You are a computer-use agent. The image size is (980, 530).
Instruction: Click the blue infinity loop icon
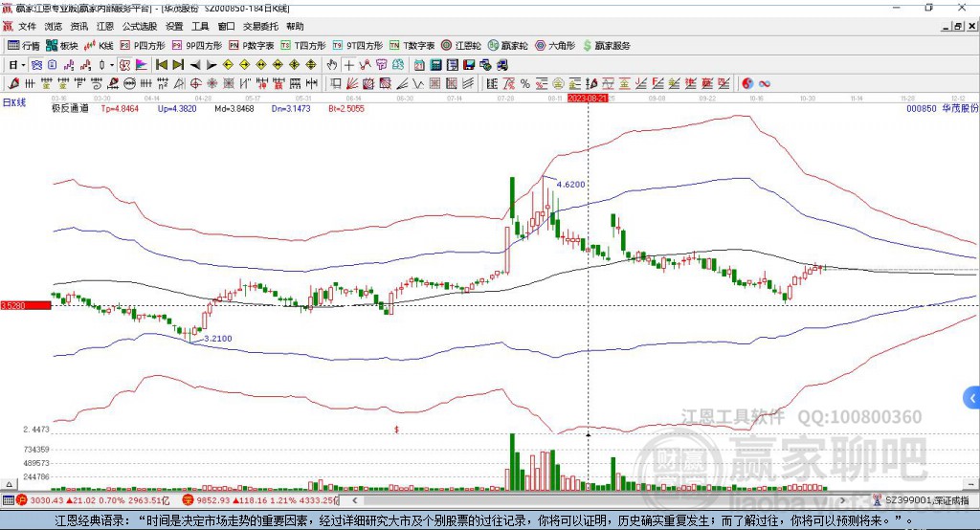coord(764,83)
